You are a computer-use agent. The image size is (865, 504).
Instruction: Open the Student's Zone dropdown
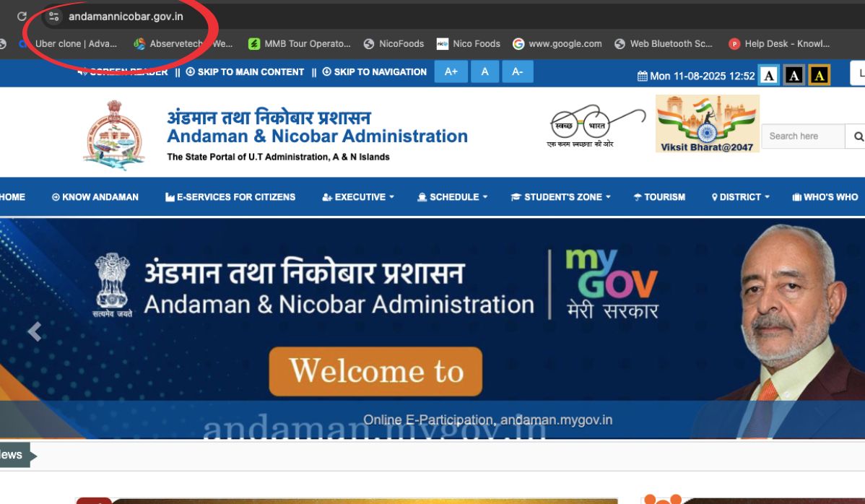[x=561, y=196]
